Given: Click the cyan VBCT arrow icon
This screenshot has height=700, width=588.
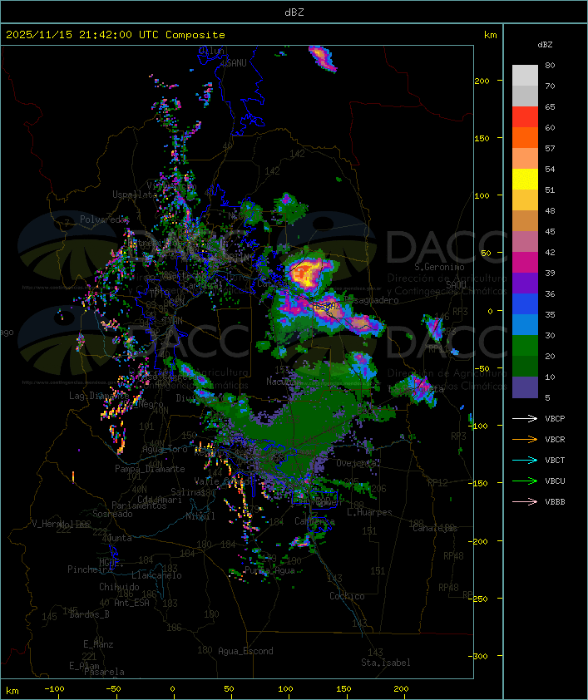Looking at the screenshot, I should coord(525,460).
